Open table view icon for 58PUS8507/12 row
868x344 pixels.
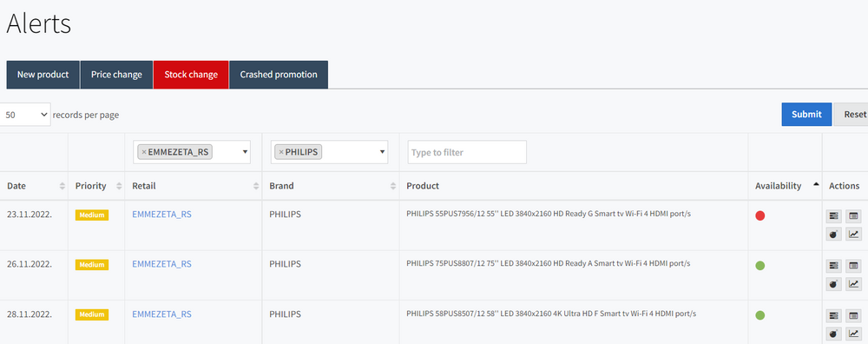[853, 315]
